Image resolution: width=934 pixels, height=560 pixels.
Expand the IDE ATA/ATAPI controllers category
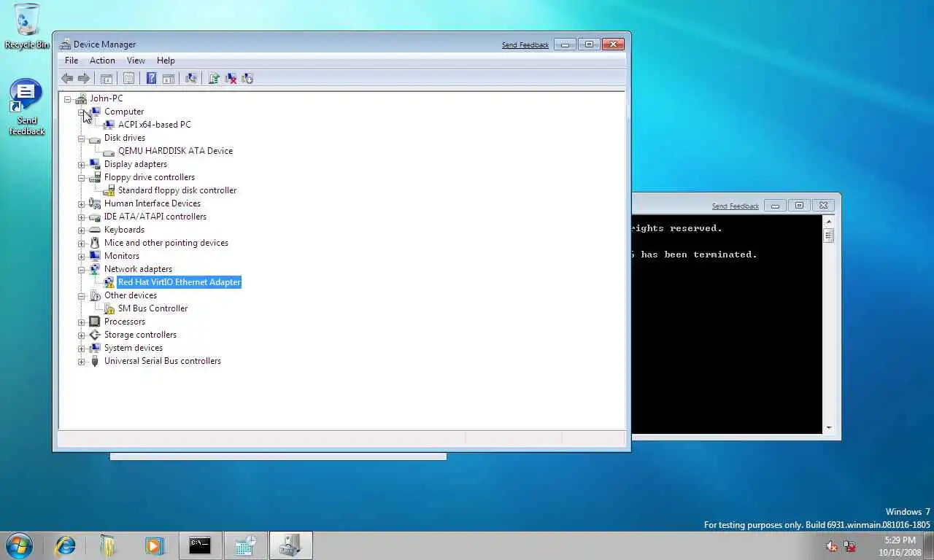point(82,217)
